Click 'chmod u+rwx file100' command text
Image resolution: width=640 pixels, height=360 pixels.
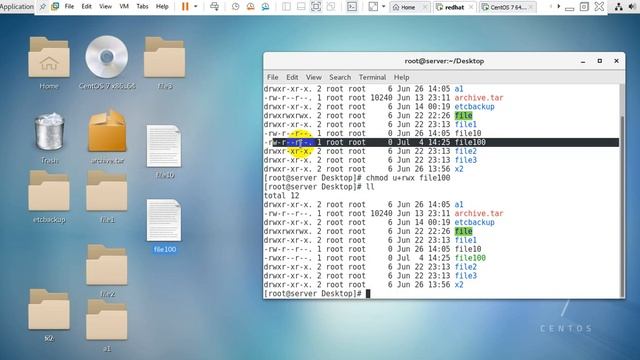point(408,178)
